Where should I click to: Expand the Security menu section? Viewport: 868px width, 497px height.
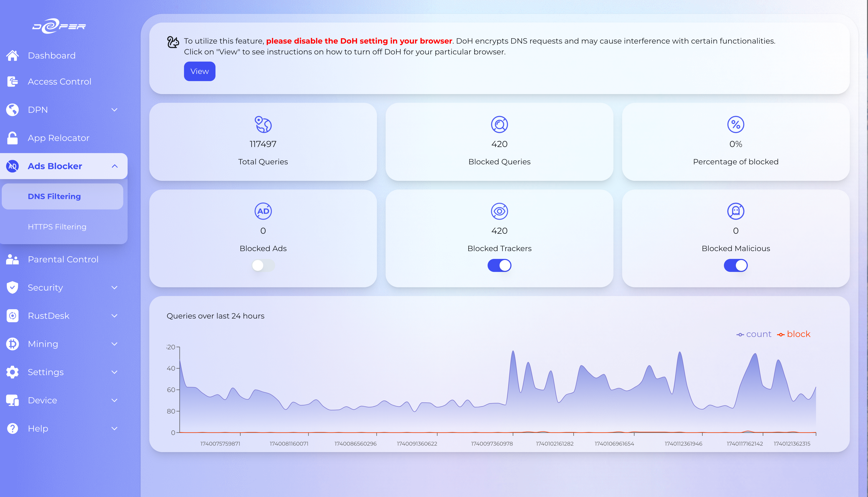click(114, 288)
